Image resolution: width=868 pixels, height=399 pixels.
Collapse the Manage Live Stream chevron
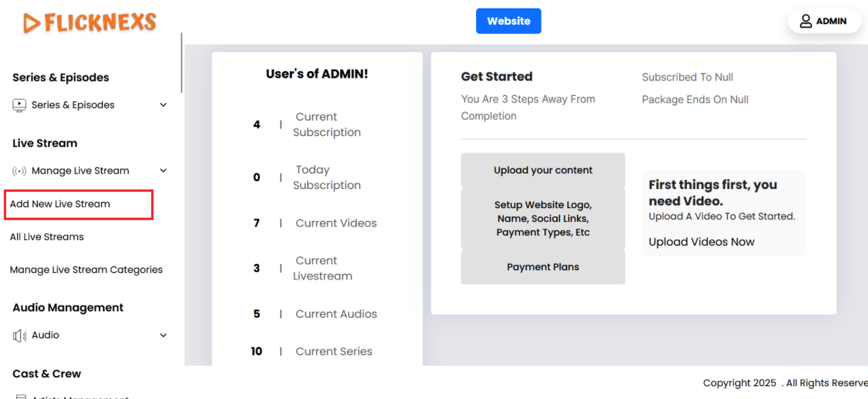tap(163, 171)
